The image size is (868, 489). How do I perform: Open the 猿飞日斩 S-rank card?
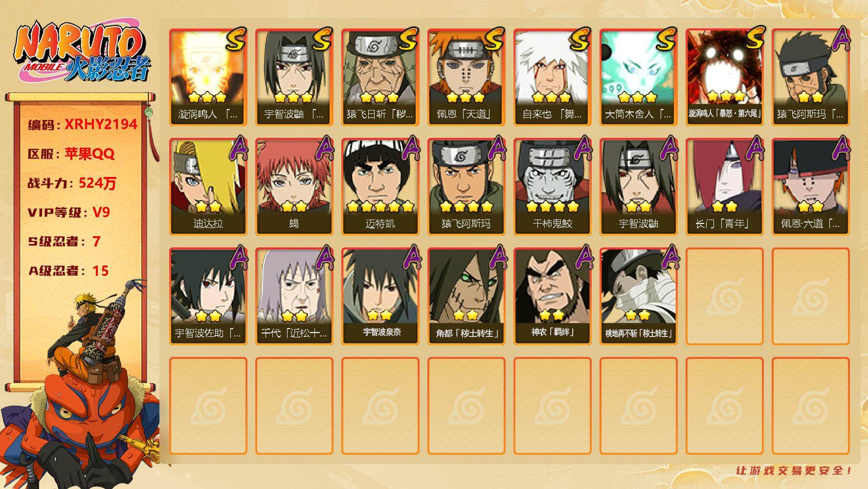pyautogui.click(x=380, y=77)
